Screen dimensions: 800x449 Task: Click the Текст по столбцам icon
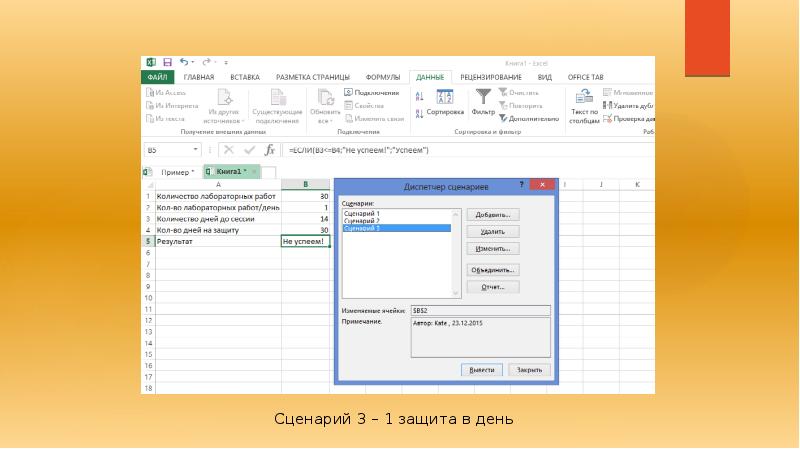(584, 96)
